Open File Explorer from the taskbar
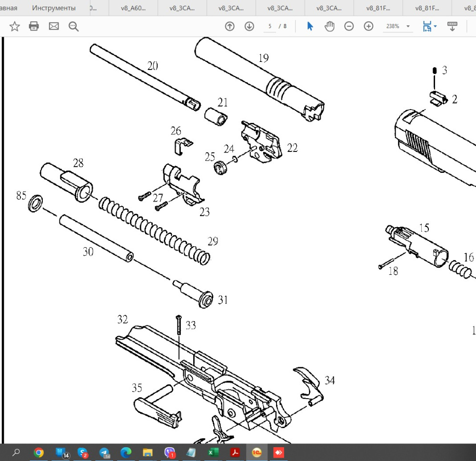 coord(148,453)
